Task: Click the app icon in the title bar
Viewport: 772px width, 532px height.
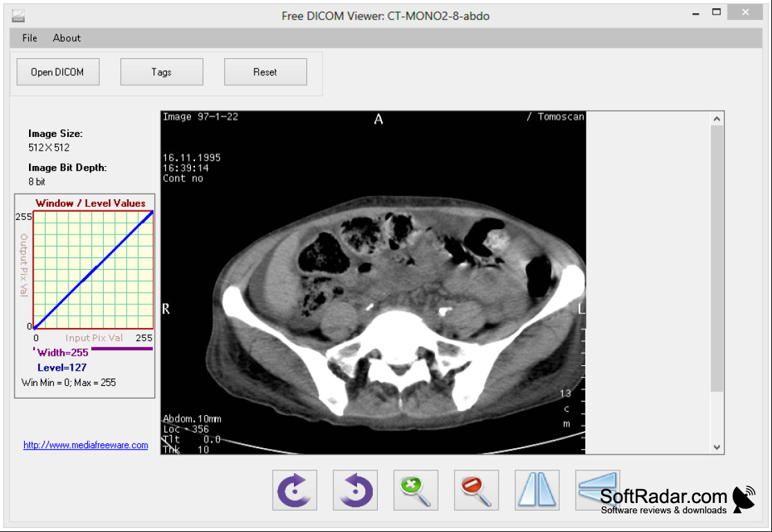Action: click(x=18, y=16)
